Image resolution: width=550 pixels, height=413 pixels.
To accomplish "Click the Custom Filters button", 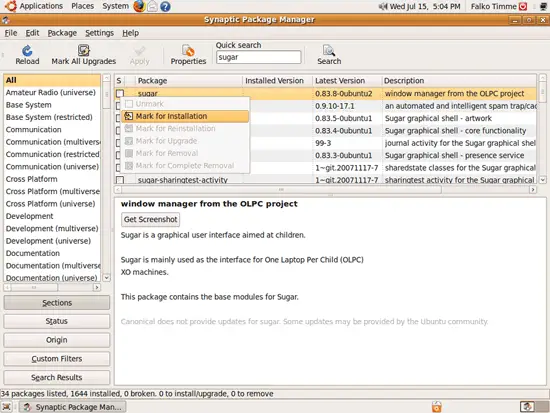I will tap(56, 359).
